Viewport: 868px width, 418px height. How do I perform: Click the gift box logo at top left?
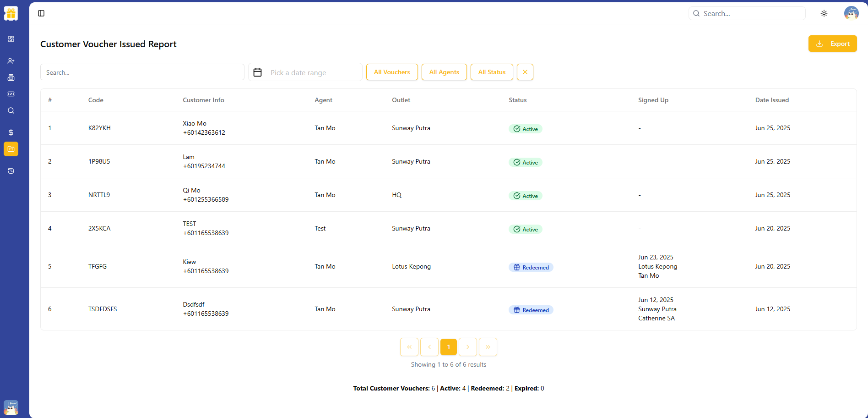pos(11,13)
